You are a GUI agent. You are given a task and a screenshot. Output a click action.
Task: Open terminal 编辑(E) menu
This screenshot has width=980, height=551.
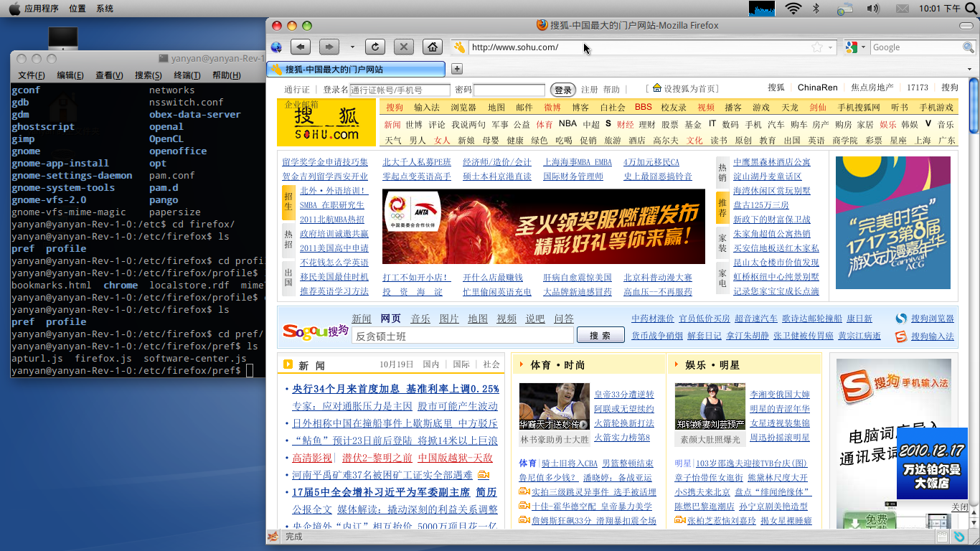pos(70,75)
